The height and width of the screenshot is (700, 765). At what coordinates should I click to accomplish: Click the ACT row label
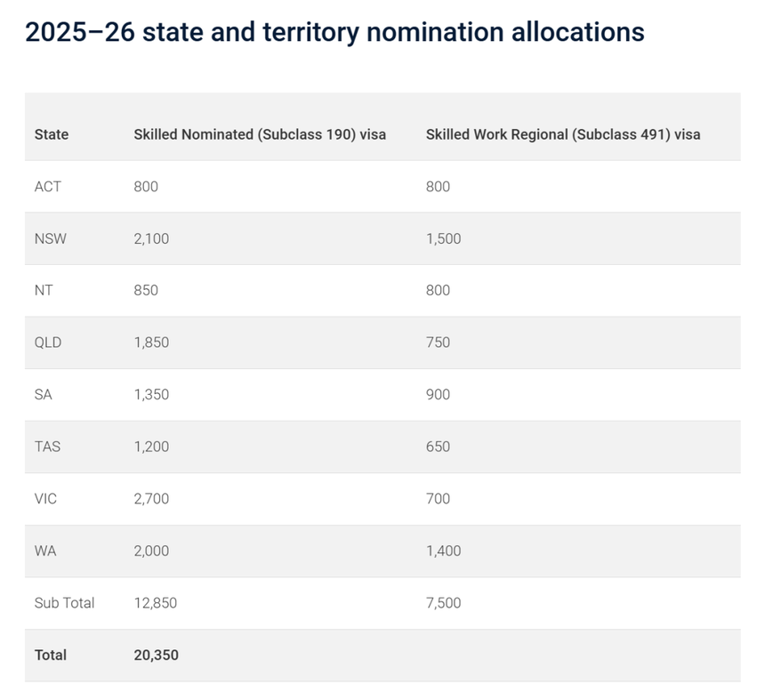click(48, 187)
